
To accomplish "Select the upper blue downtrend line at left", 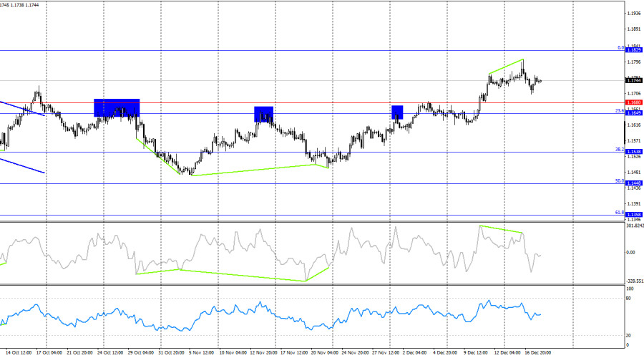I will coord(21,107).
